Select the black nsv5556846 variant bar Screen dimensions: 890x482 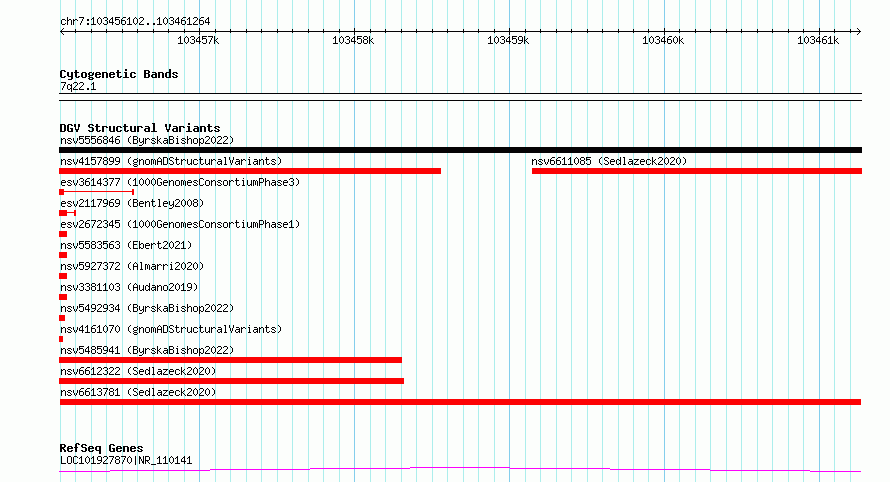click(460, 150)
